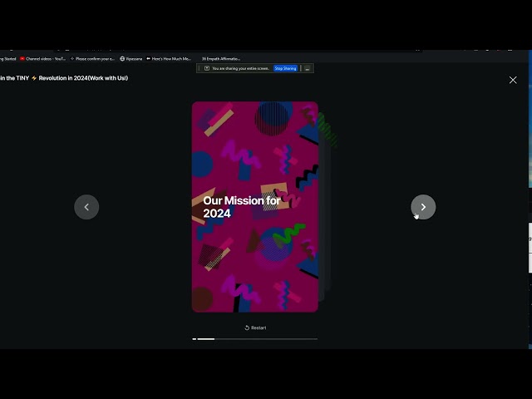Restart the slideshow
532x399 pixels.
pos(255,328)
